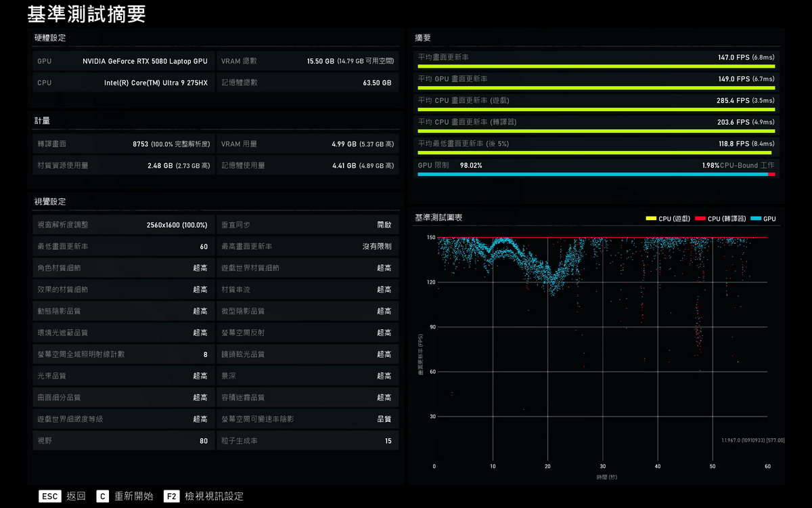Select the 螢幕空間可變速率陰影 row
The image size is (812, 508).
307,419
